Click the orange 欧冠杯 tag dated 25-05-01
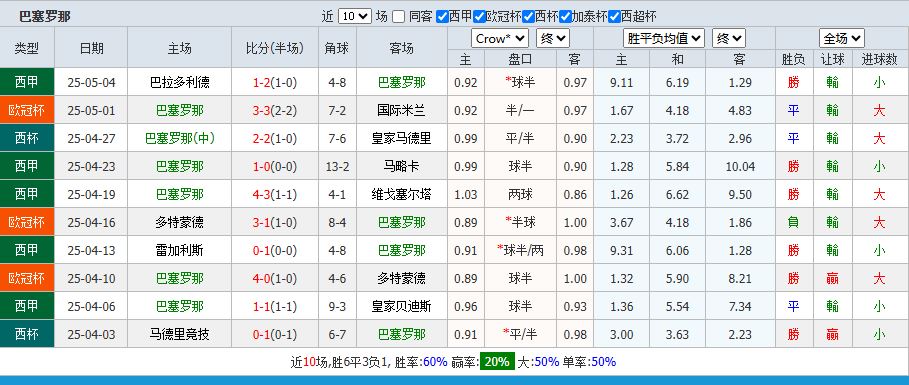This screenshot has width=909, height=385. (27, 110)
